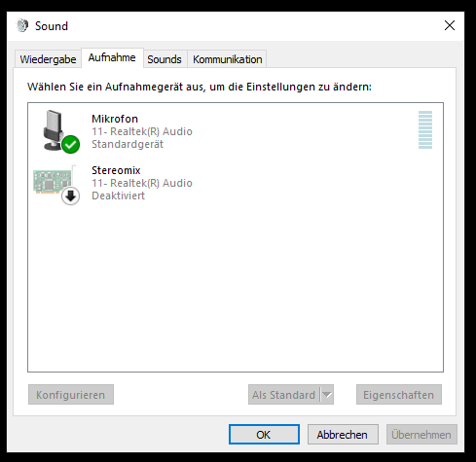
Task: Close the Sound dialog window
Action: pos(450,25)
